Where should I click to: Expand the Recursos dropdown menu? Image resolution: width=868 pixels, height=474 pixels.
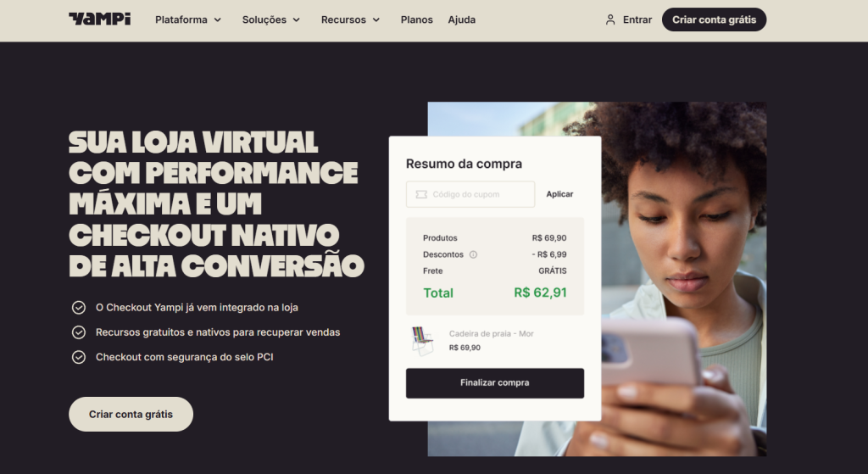pos(350,20)
